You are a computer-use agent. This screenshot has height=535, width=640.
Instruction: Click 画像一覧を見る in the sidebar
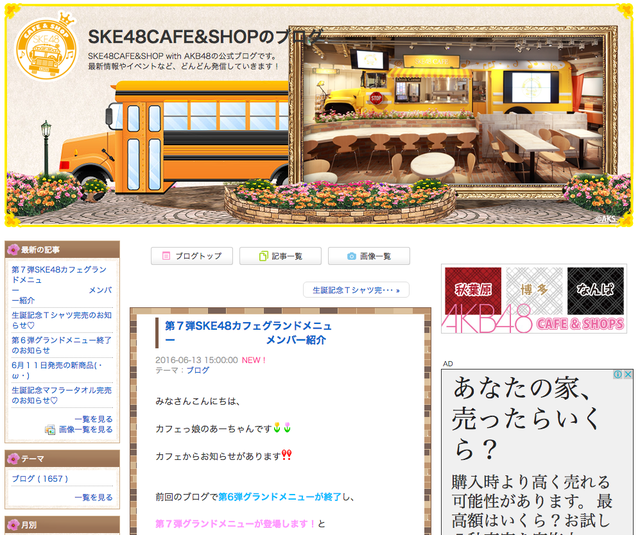[86, 429]
